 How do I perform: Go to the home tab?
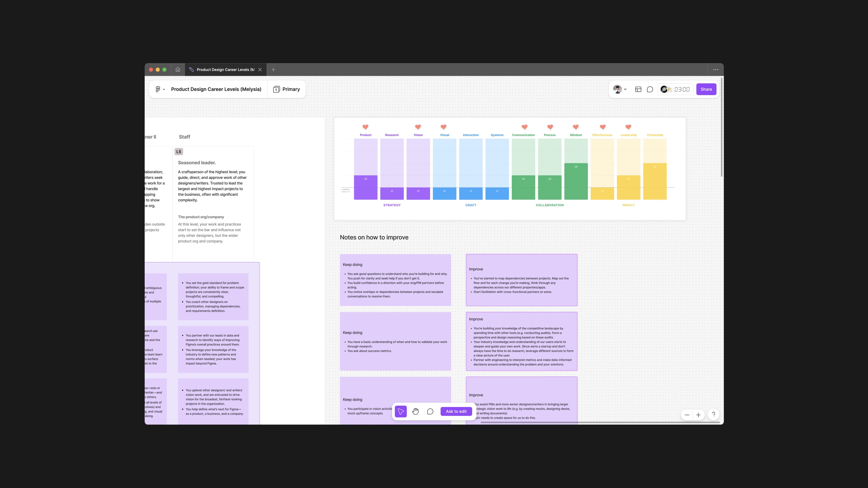pyautogui.click(x=178, y=70)
